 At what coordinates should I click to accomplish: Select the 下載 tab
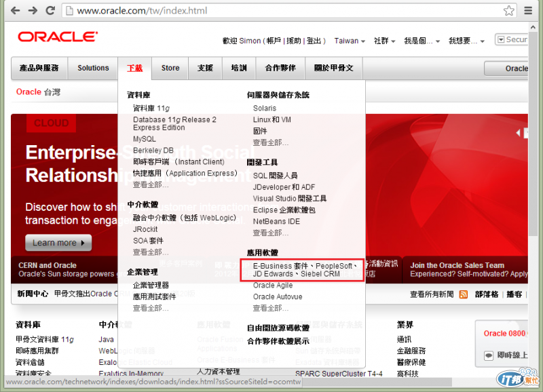click(134, 68)
